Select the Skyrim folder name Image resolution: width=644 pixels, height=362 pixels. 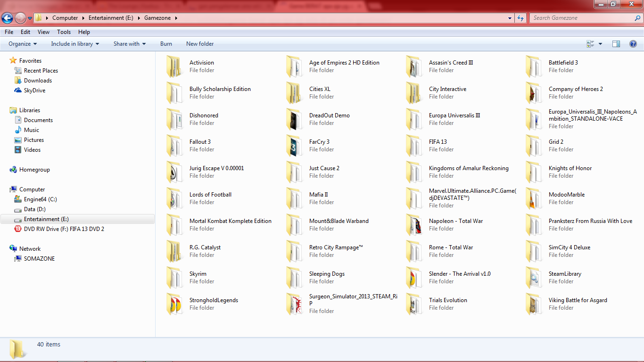198,274
